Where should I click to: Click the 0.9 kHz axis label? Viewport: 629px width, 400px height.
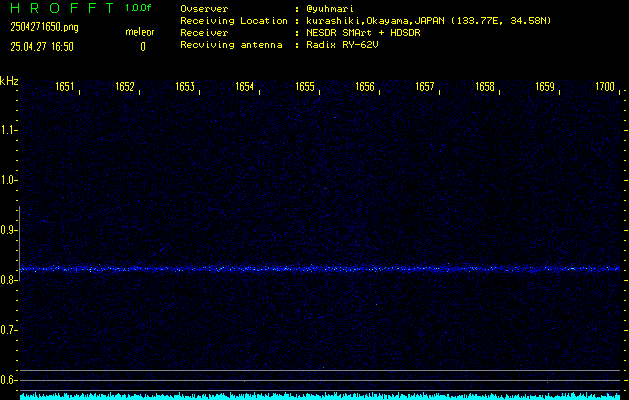click(7, 230)
